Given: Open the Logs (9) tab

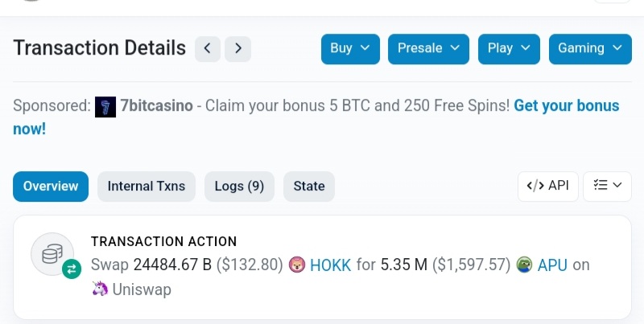Looking at the screenshot, I should pyautogui.click(x=239, y=187).
